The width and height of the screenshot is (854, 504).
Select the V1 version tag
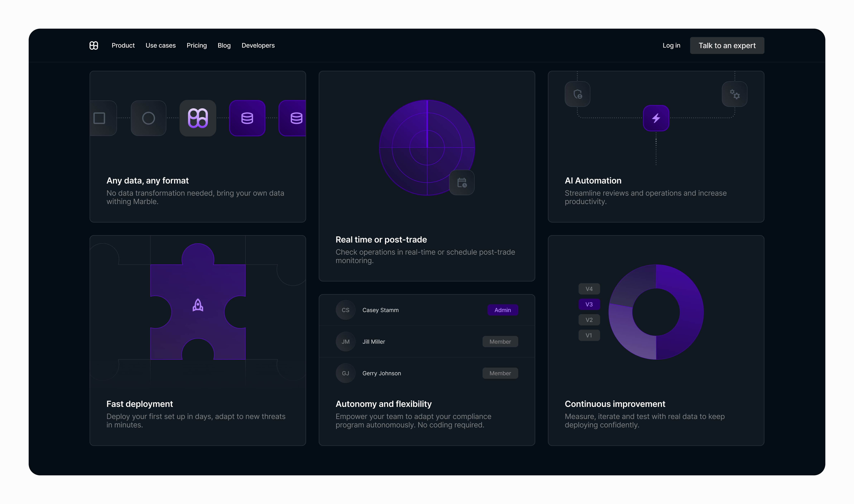(x=589, y=336)
